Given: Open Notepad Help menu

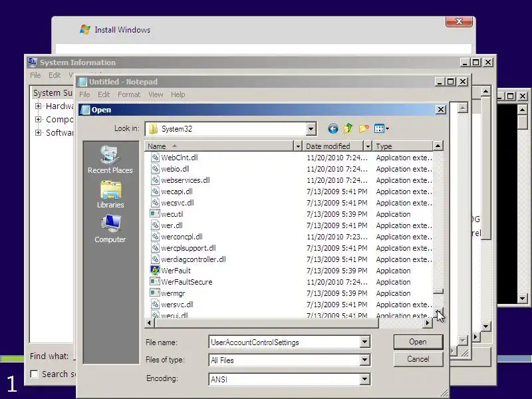Looking at the screenshot, I should (178, 94).
